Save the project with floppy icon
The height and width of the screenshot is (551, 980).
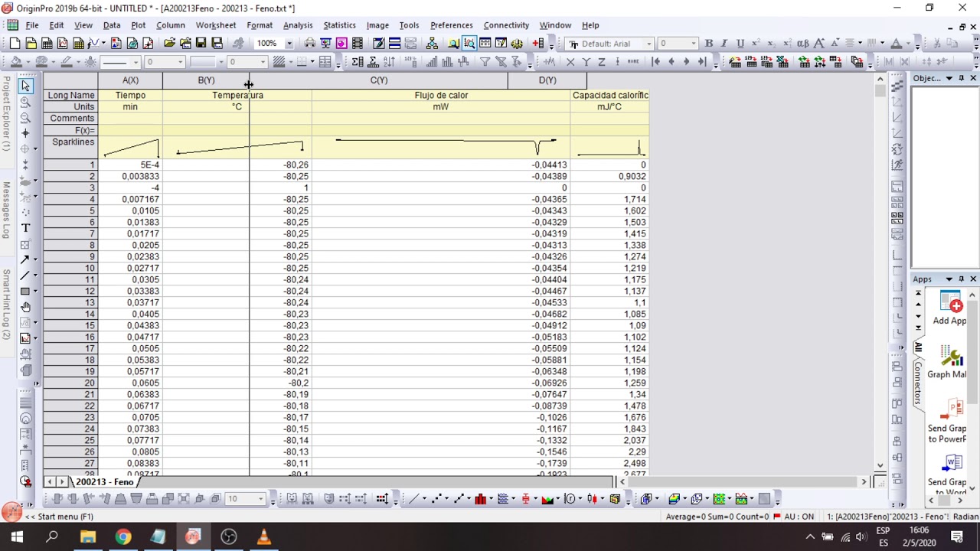click(201, 44)
